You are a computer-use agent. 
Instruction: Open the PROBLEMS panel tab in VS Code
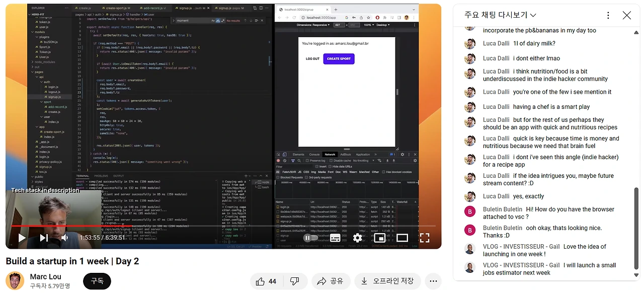tap(101, 176)
